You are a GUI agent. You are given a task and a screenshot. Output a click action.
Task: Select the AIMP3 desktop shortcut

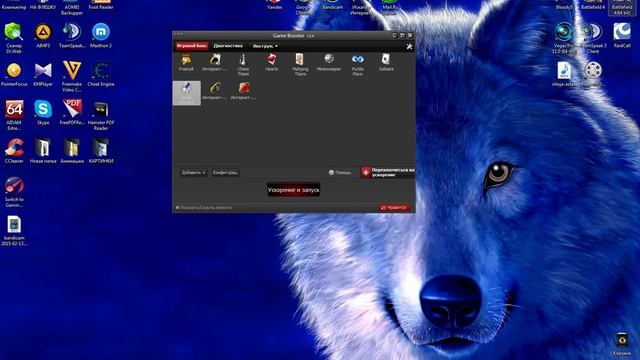click(x=43, y=36)
